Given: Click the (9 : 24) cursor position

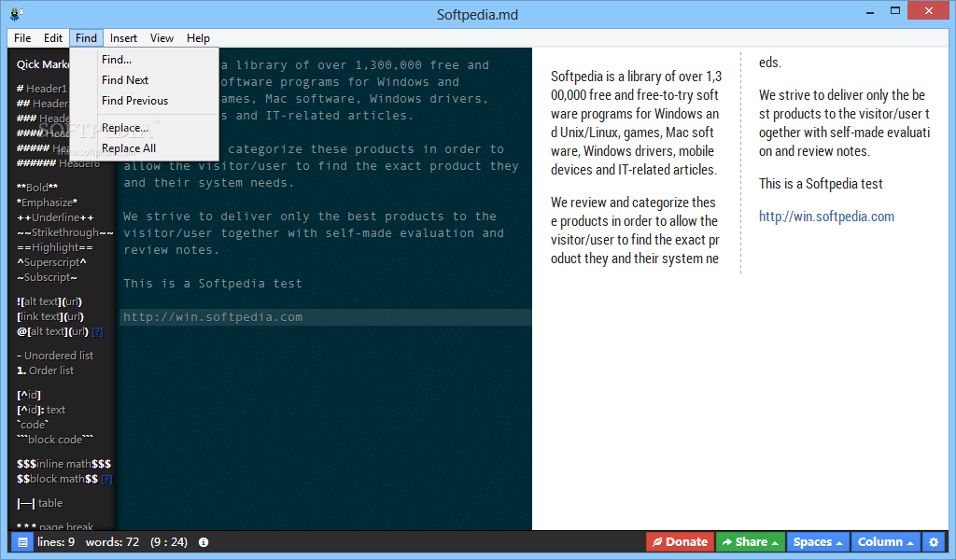Looking at the screenshot, I should [169, 541].
